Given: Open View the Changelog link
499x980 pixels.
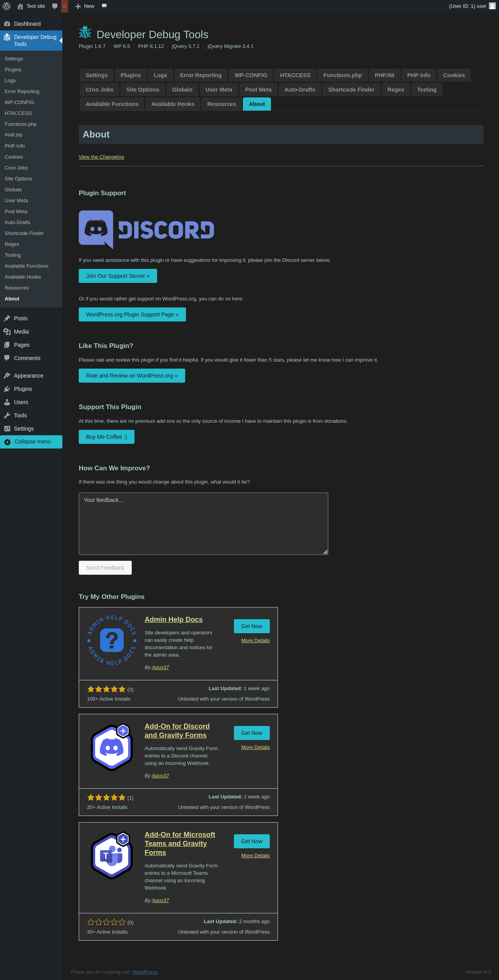Looking at the screenshot, I should [x=101, y=157].
